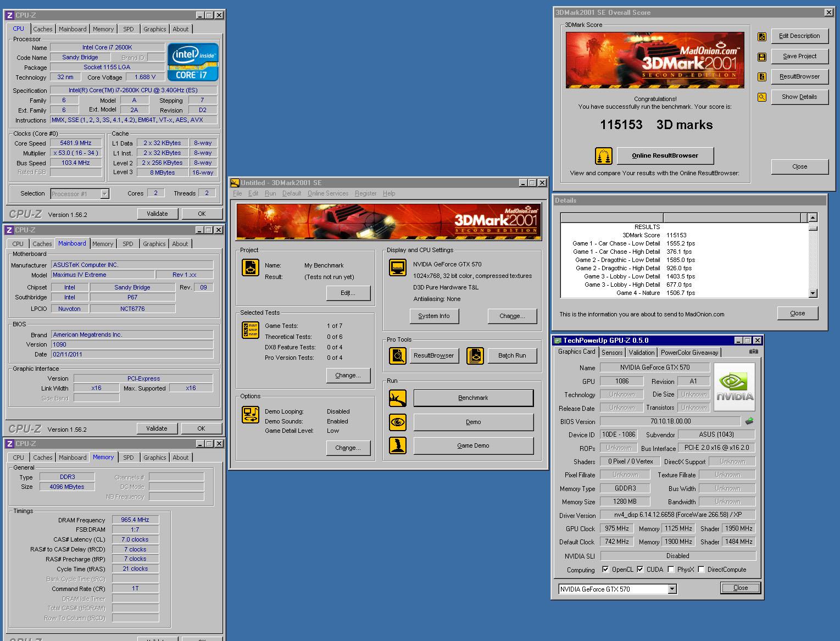The height and width of the screenshot is (641, 840).
Task: Click the Edit Description icon
Action: coord(761,36)
